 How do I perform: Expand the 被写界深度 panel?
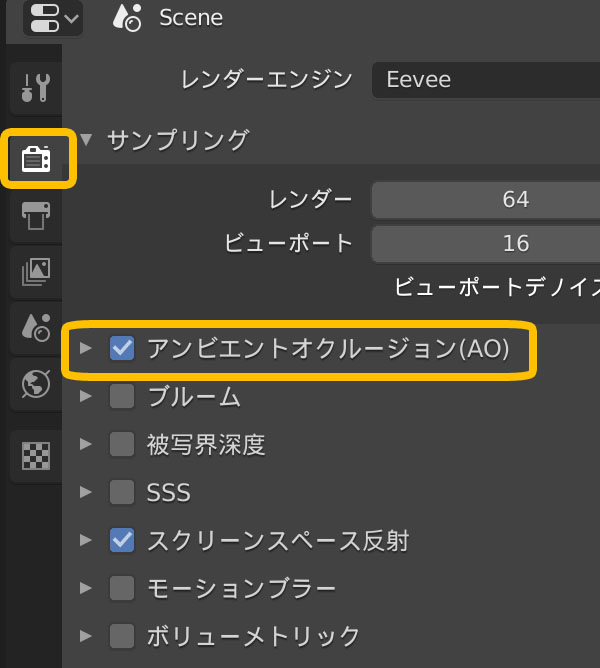[86, 444]
